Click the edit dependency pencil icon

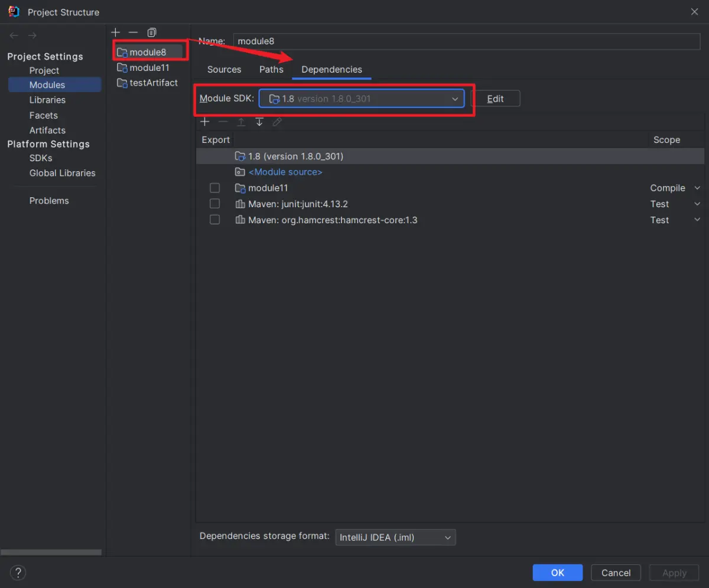[277, 122]
